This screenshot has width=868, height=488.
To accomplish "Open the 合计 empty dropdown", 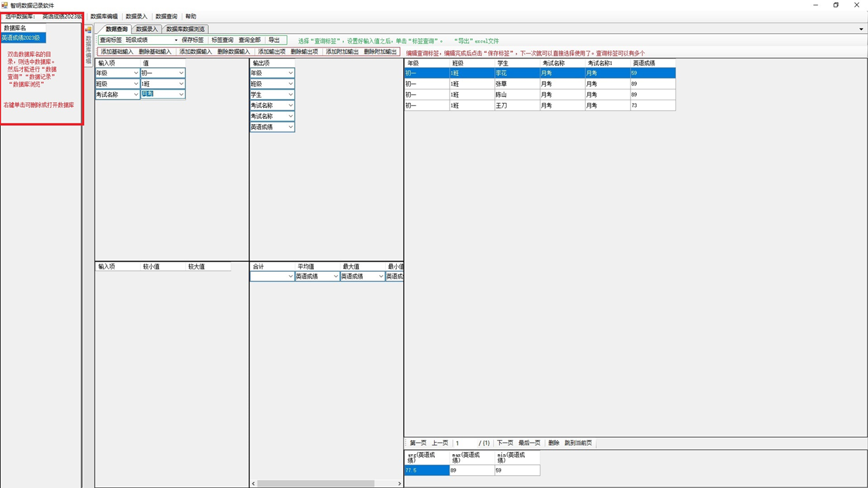I will point(290,277).
